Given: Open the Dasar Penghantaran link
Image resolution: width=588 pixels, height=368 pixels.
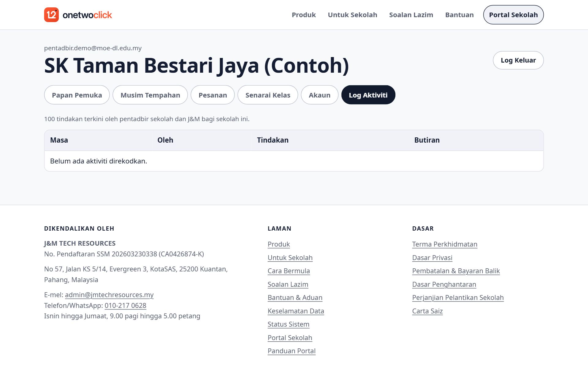Looking at the screenshot, I should (444, 284).
